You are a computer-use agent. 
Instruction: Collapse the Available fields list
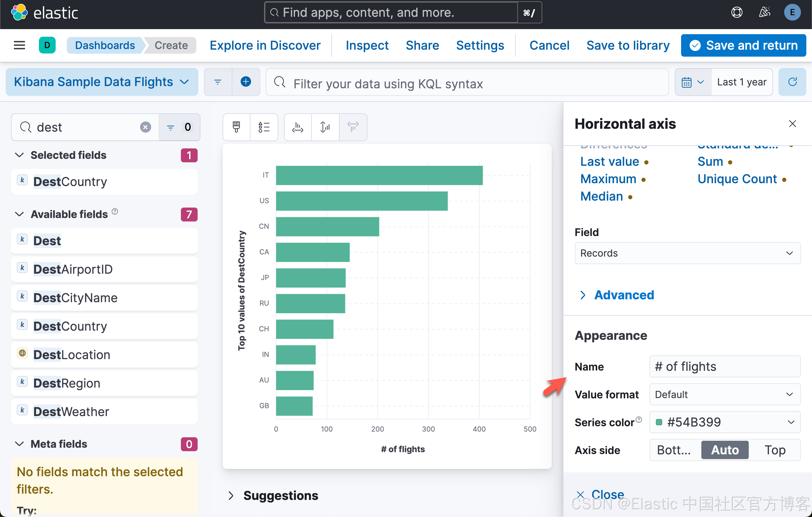coord(20,214)
